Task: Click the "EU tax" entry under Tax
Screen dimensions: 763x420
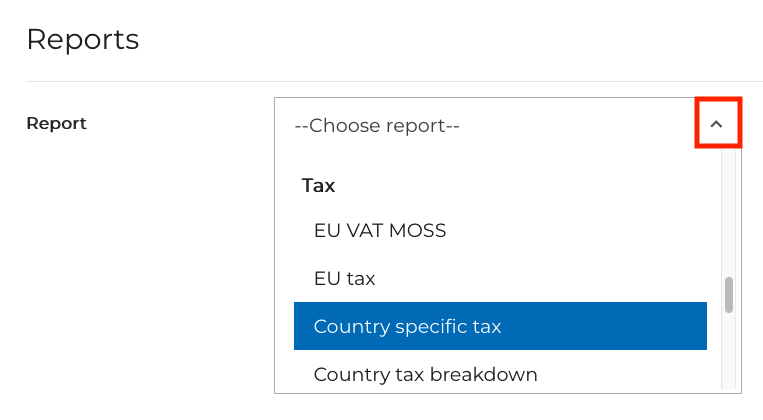Action: [345, 278]
